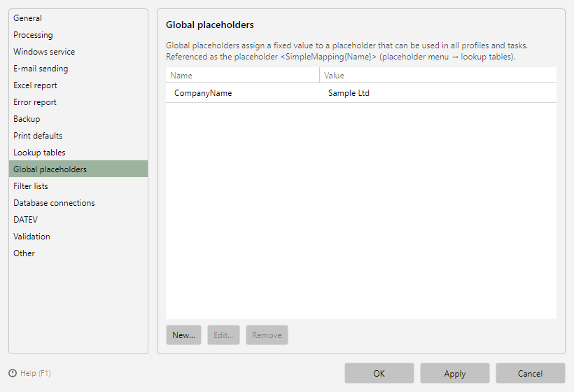Select Global placeholders sidebar entry

[78, 169]
